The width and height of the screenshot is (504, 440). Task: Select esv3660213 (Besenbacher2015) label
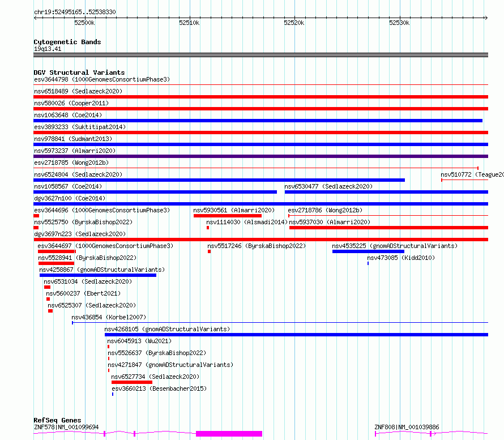(159, 388)
